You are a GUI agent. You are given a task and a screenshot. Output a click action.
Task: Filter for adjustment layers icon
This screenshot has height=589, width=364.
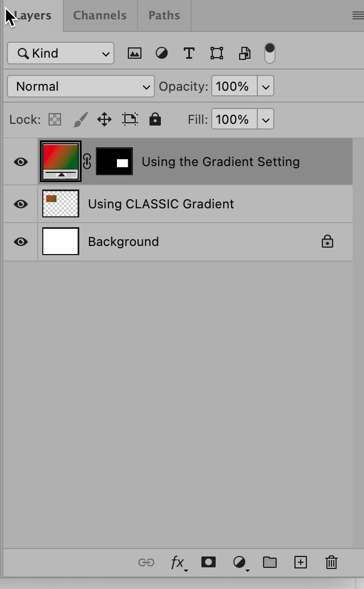(x=162, y=54)
